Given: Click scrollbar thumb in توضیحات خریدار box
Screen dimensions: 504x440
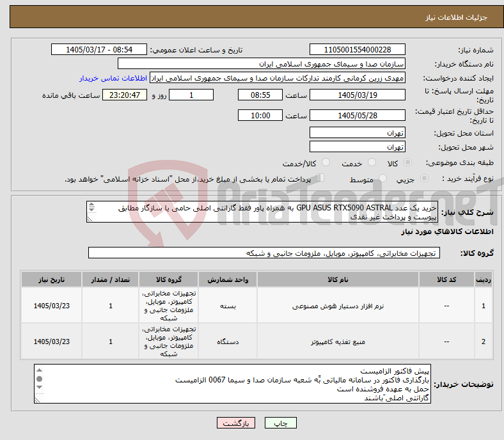Looking at the screenshot, I should [39, 379].
